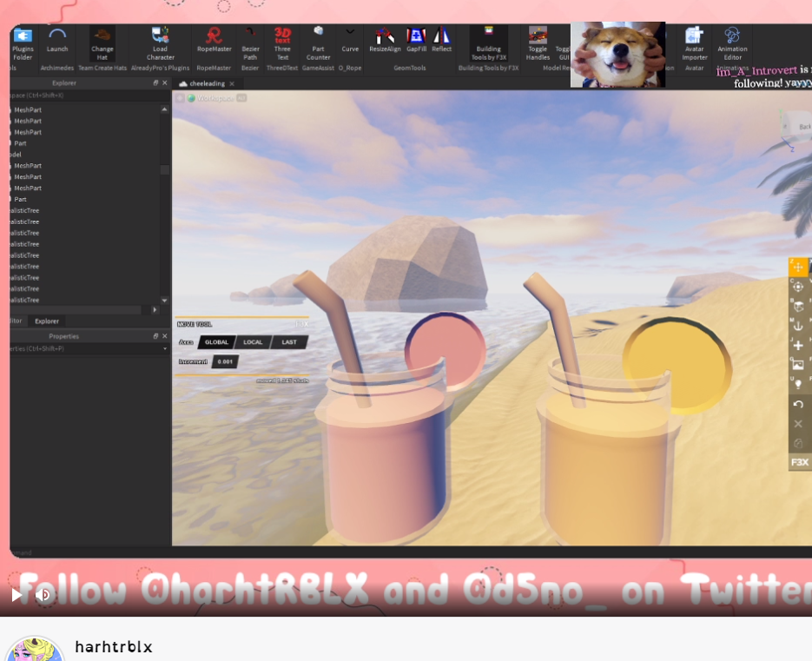Image resolution: width=812 pixels, height=661 pixels.
Task: Select the cheeleading document tab
Action: point(207,83)
